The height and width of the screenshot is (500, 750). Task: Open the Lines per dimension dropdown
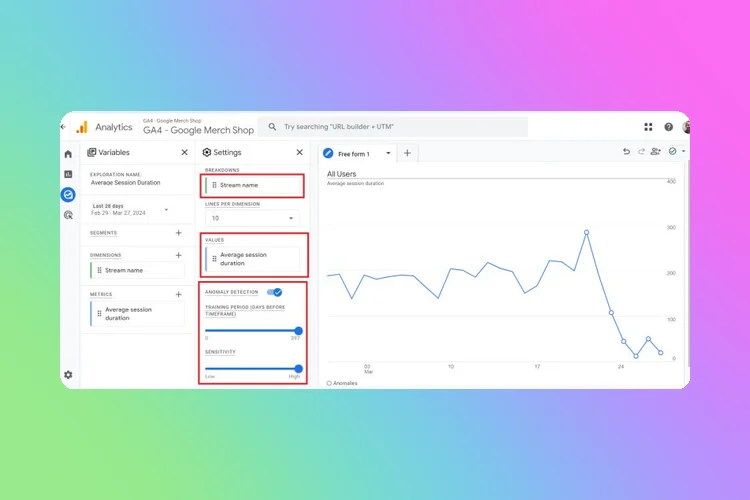point(253,218)
